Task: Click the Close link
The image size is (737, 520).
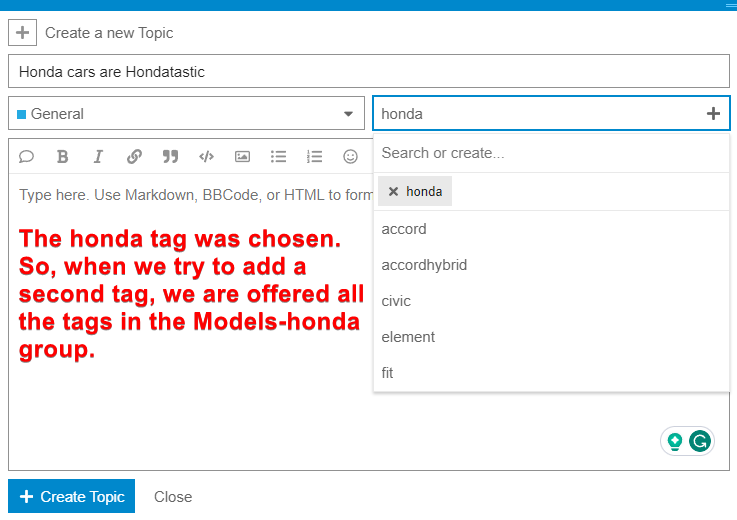Action: (173, 496)
